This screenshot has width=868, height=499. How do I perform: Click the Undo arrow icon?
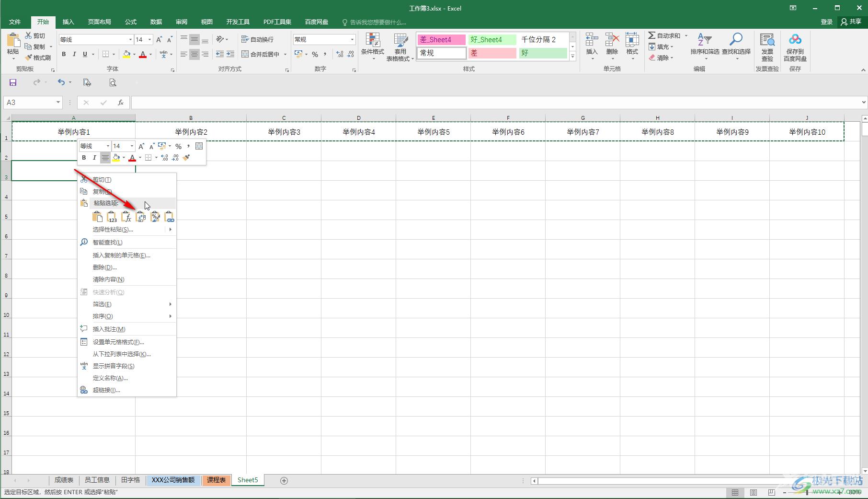click(61, 82)
